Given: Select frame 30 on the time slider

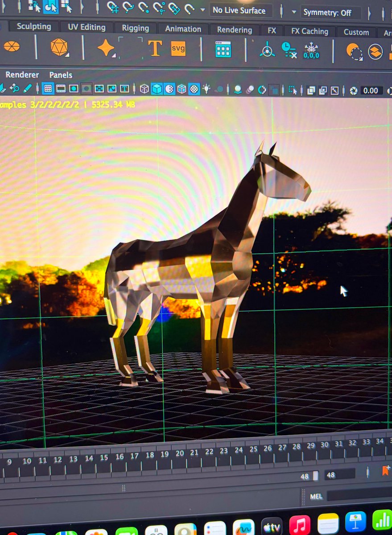Looking at the screenshot, I should (325, 444).
